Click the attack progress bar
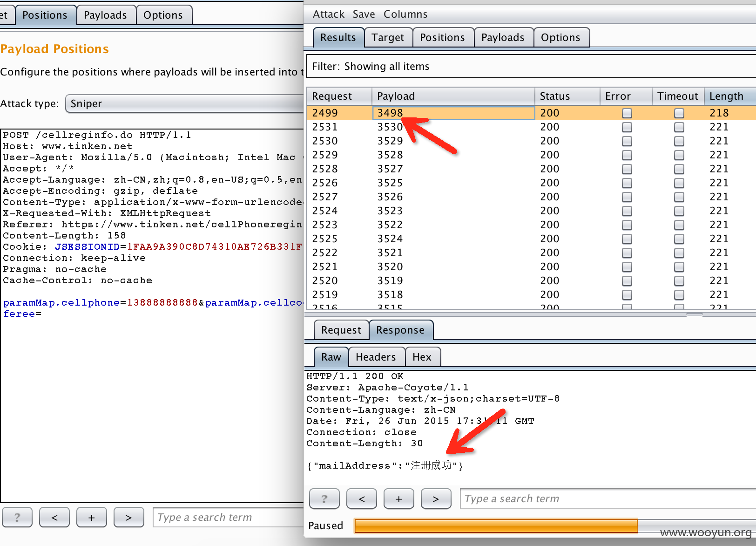Image resolution: width=756 pixels, height=546 pixels. pyautogui.click(x=554, y=526)
